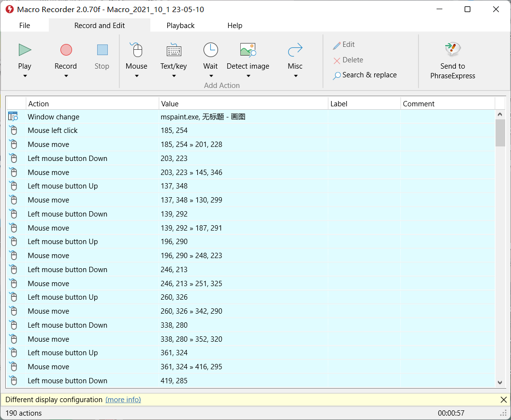Image resolution: width=511 pixels, height=420 pixels.
Task: Click Search & replace button
Action: (x=365, y=75)
